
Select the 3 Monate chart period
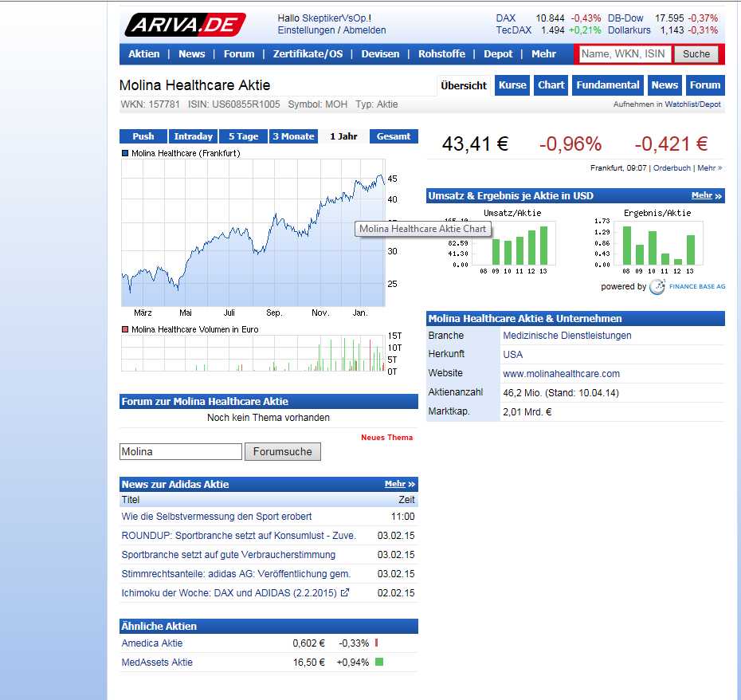293,136
